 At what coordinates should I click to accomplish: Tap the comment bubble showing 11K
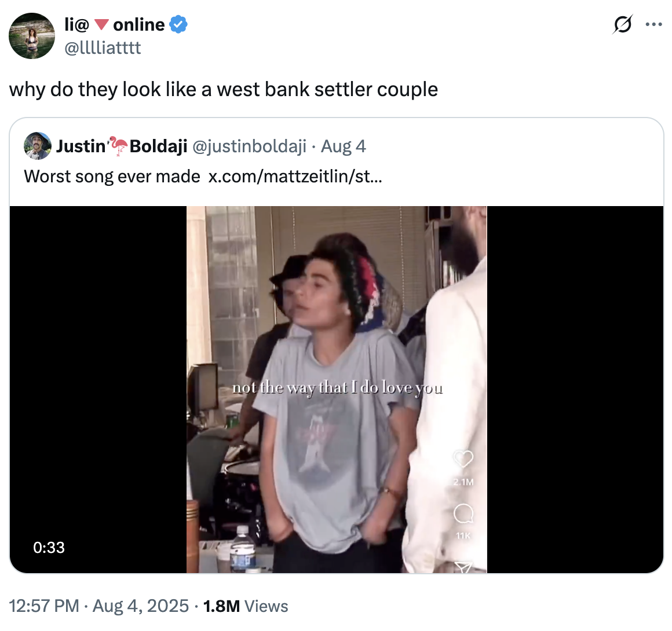pos(463,514)
